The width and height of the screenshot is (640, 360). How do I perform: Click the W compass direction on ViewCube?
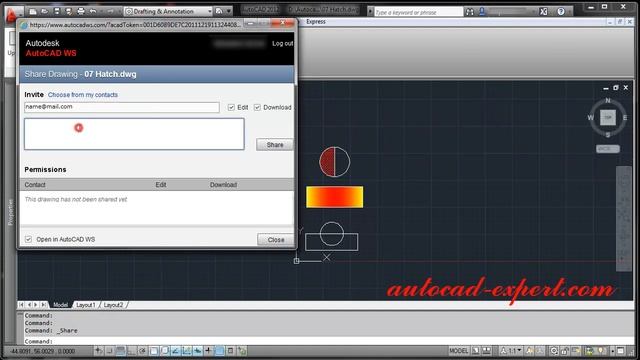(591, 118)
